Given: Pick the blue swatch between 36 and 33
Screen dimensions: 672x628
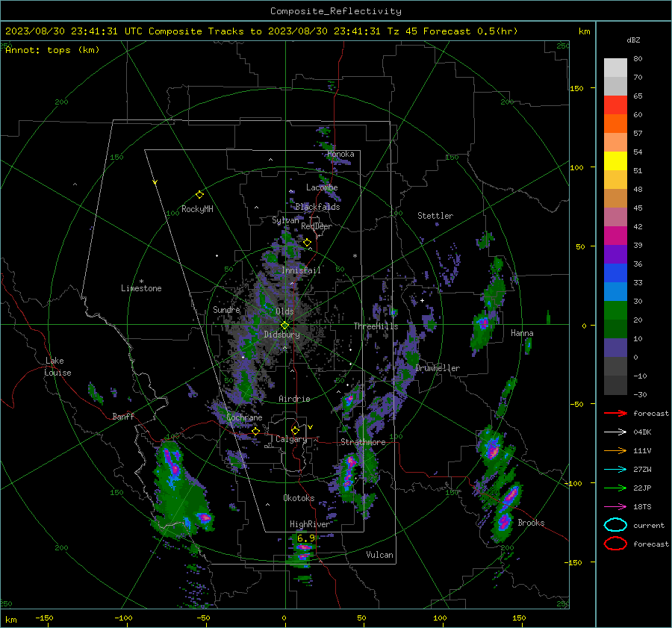Looking at the screenshot, I should 615,273.
